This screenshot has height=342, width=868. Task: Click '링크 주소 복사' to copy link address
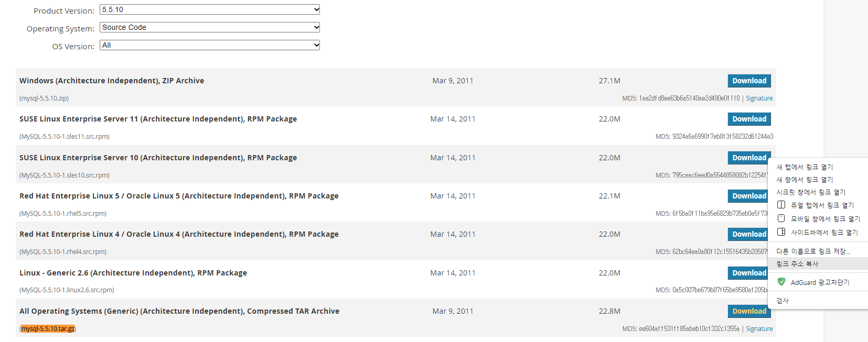tap(818, 264)
